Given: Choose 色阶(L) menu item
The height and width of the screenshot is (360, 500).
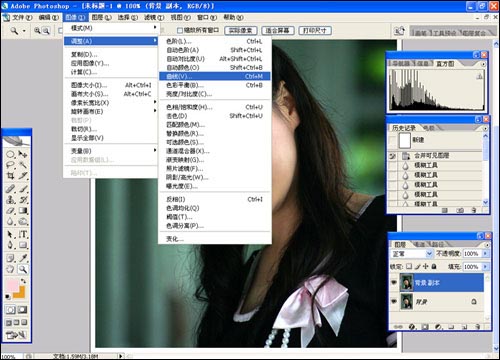Looking at the screenshot, I should [x=214, y=41].
